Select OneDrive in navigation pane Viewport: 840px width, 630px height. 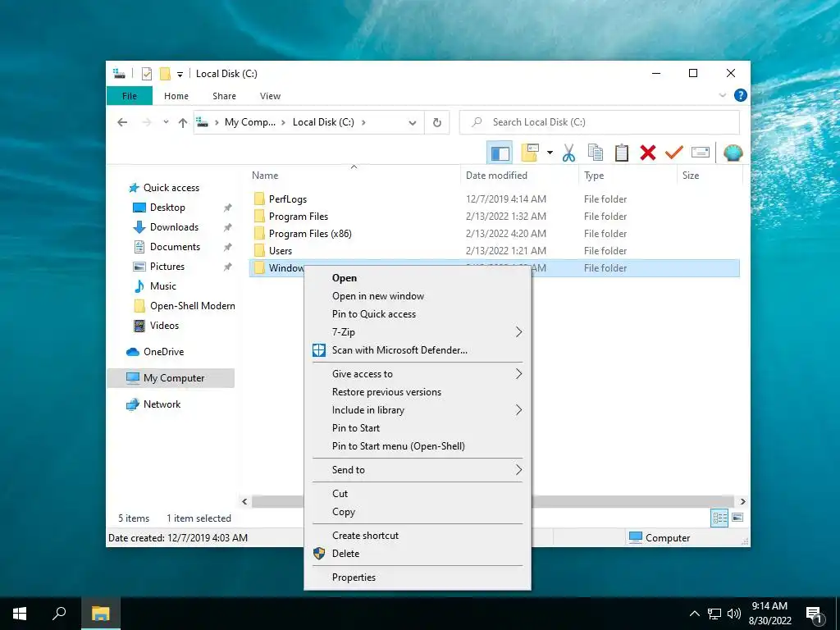pos(163,352)
